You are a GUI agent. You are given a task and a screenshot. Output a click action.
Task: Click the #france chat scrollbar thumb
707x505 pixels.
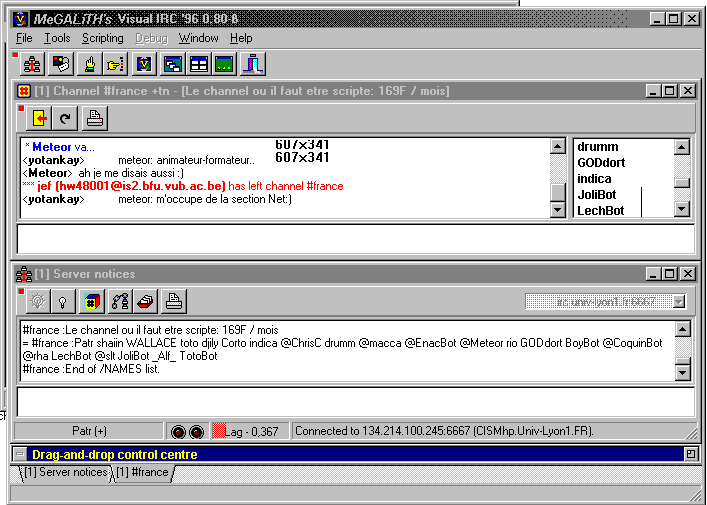(x=558, y=193)
